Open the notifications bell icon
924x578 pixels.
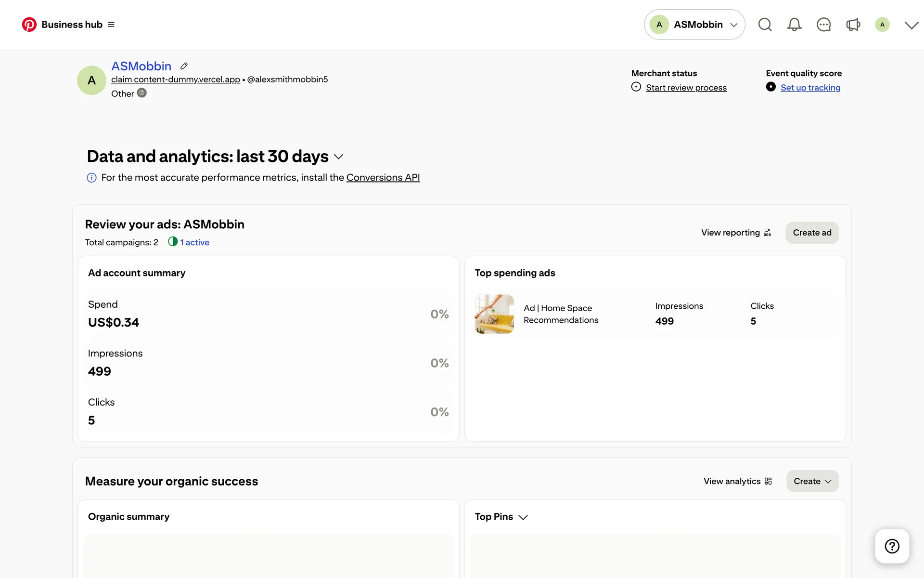pos(794,25)
